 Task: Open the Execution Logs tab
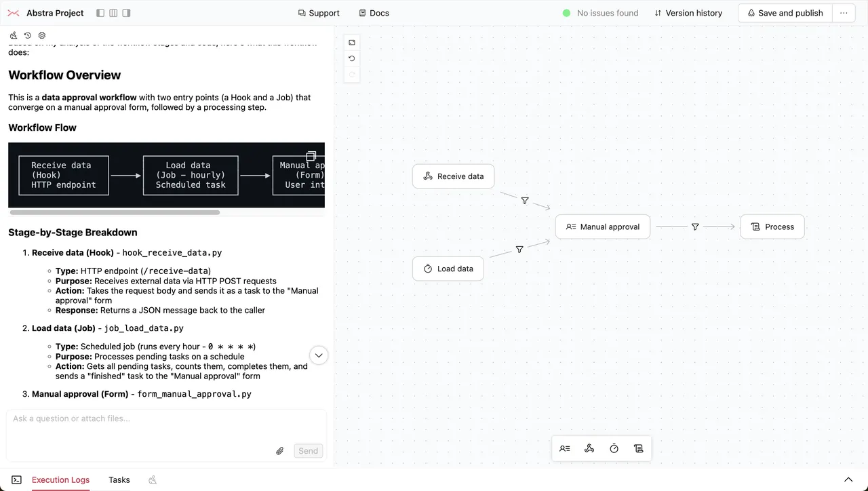point(60,479)
